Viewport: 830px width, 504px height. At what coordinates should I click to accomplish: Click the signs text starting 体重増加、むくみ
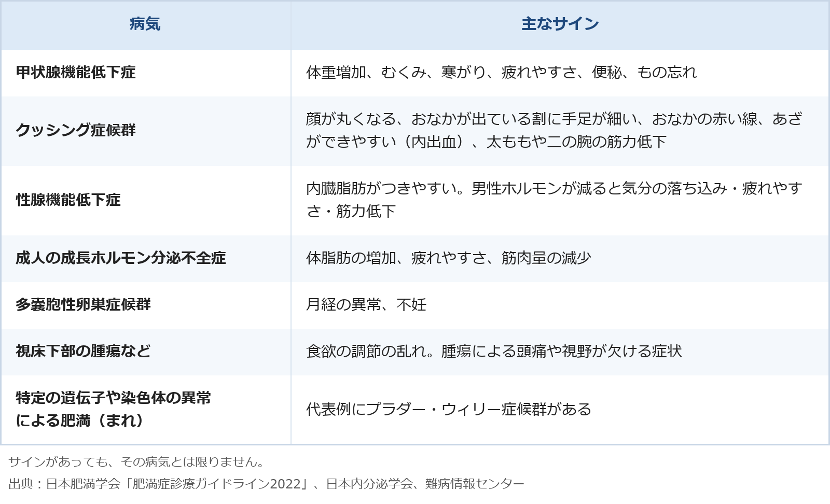[502, 73]
